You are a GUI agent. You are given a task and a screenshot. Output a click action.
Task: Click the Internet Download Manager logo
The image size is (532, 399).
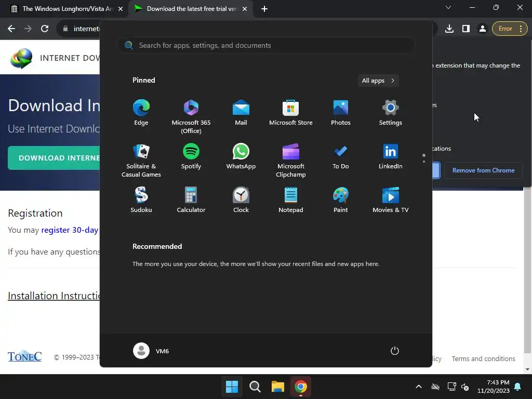[21, 58]
